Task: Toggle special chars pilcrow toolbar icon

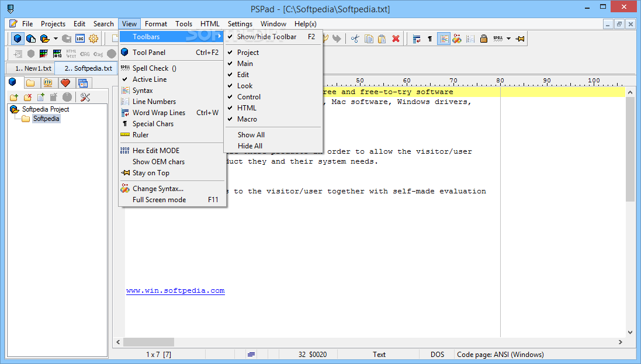Action: click(430, 39)
